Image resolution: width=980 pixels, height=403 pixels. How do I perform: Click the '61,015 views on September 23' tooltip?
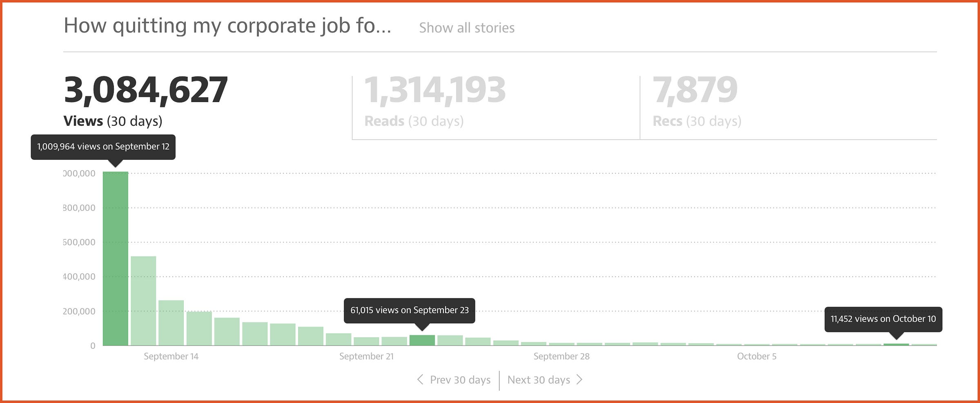tap(410, 310)
